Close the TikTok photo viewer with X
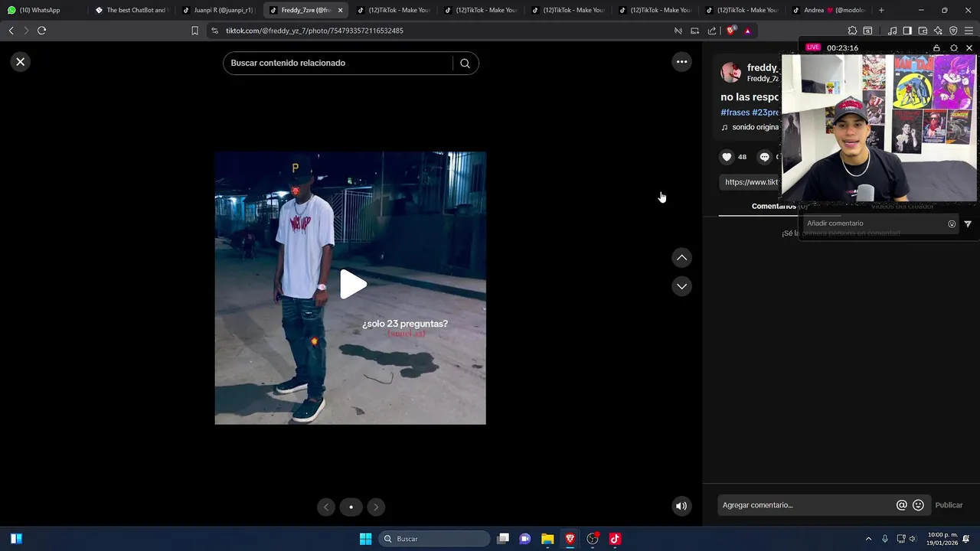Image resolution: width=980 pixels, height=551 pixels. pyautogui.click(x=21, y=62)
